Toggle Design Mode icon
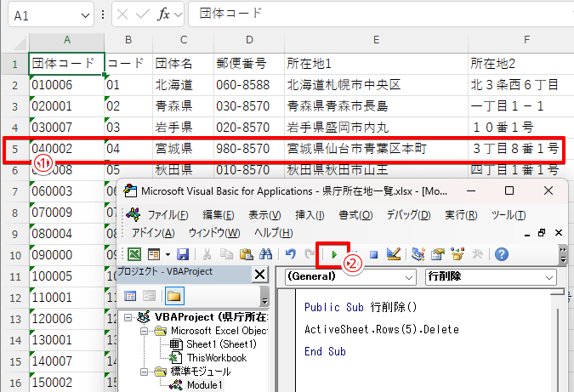 pos(393,253)
